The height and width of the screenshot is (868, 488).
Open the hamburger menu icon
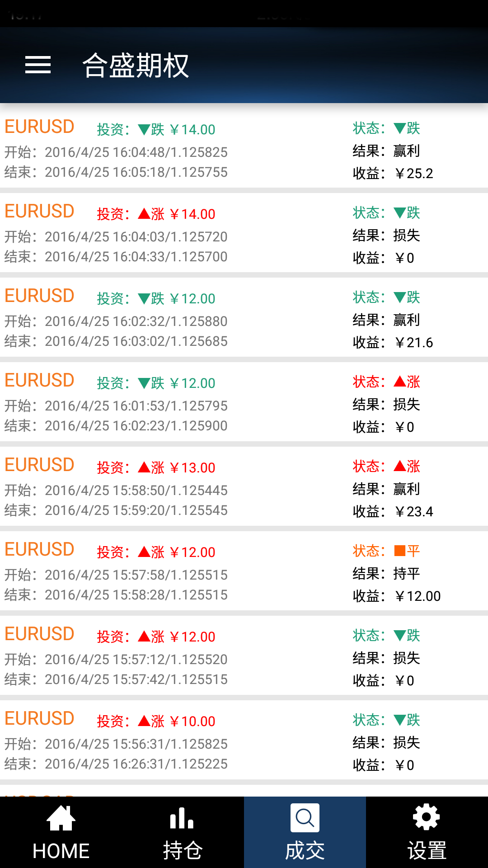point(38,65)
